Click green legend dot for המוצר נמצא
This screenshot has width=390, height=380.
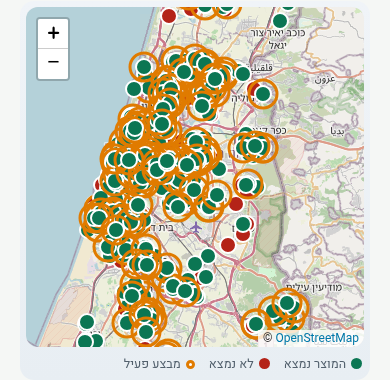357,364
